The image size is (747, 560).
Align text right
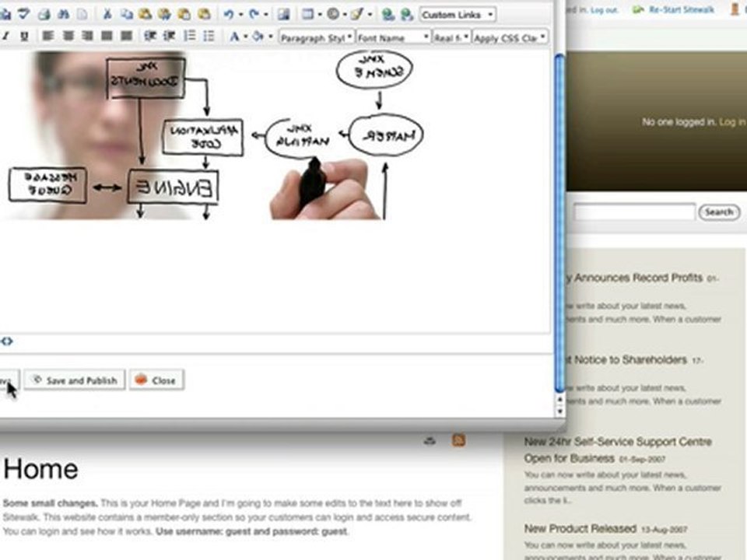click(x=87, y=36)
